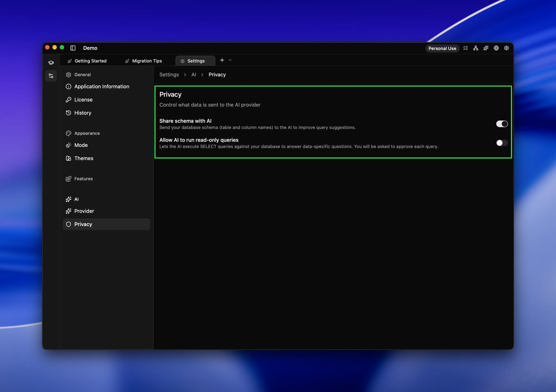
Task: Select Provider with the sparkle icon
Action: coord(84,211)
